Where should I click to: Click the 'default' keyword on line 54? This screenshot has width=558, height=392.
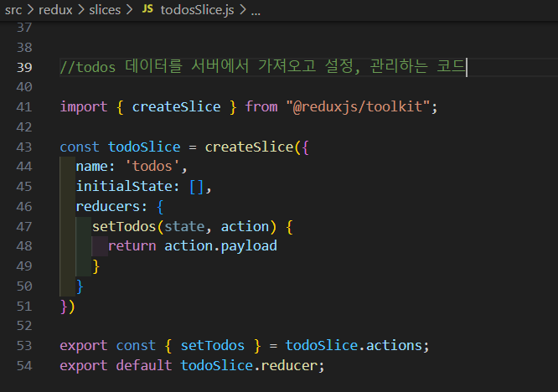coord(144,365)
